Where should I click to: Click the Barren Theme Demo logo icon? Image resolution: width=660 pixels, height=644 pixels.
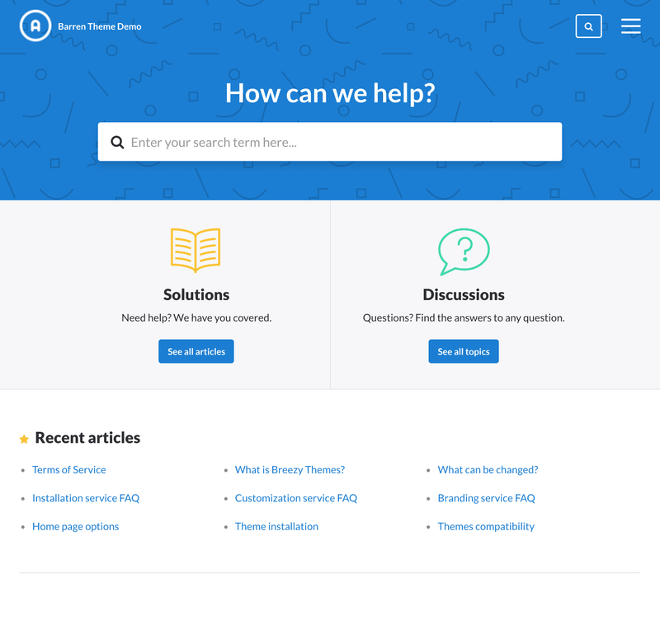[x=35, y=26]
